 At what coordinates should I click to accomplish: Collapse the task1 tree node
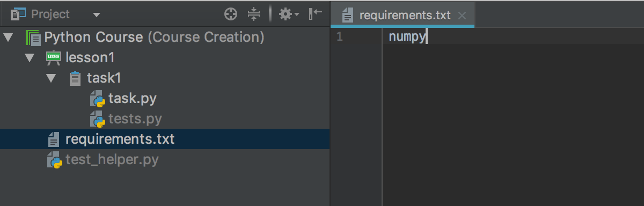(51, 78)
